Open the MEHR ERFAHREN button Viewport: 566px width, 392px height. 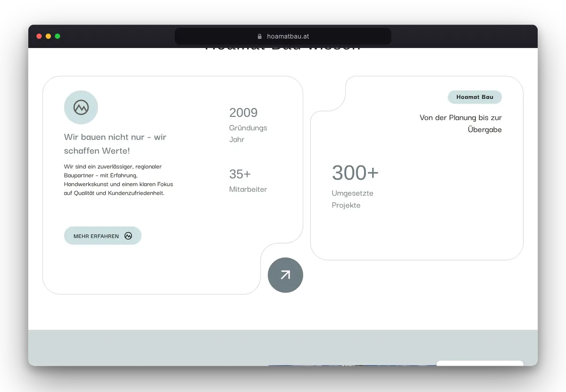point(103,236)
